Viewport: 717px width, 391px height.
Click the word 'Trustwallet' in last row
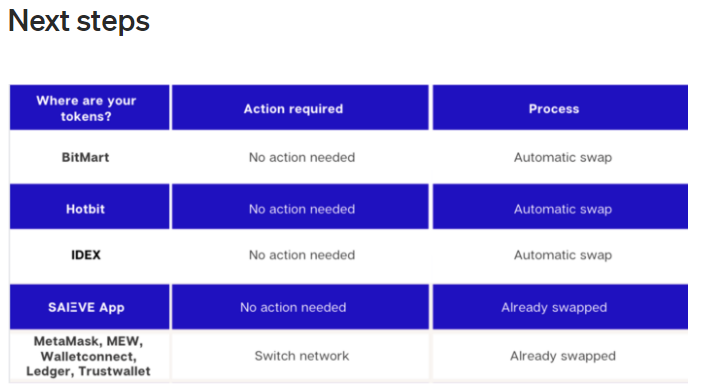pos(114,371)
